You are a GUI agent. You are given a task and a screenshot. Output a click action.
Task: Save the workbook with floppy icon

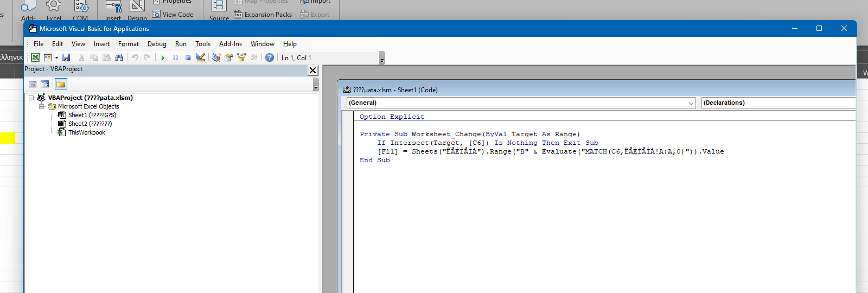pyautogui.click(x=66, y=58)
